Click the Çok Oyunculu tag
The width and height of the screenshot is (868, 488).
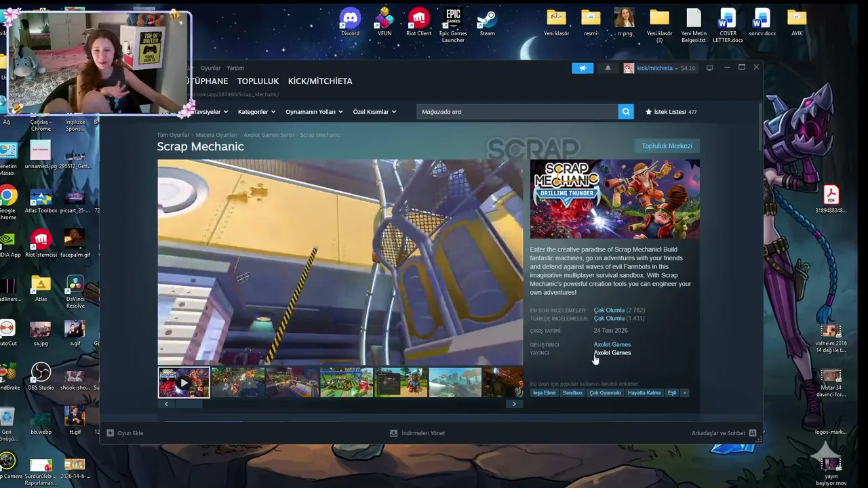(605, 392)
